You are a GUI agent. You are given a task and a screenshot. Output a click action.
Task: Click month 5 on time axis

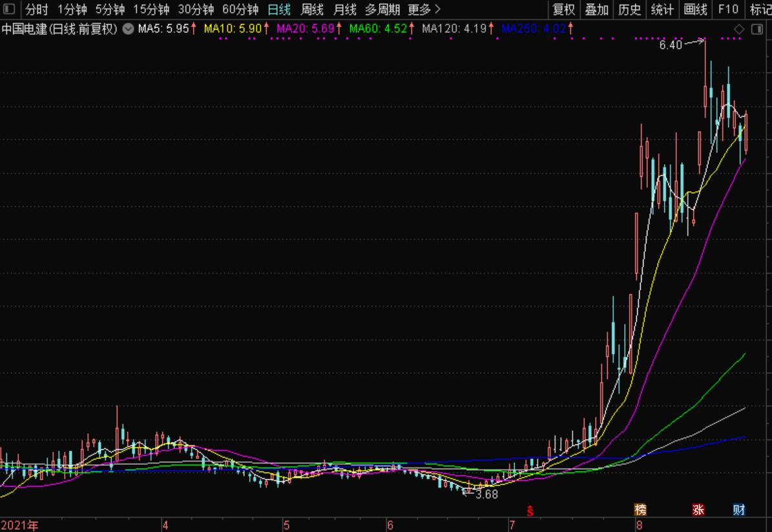point(287,526)
